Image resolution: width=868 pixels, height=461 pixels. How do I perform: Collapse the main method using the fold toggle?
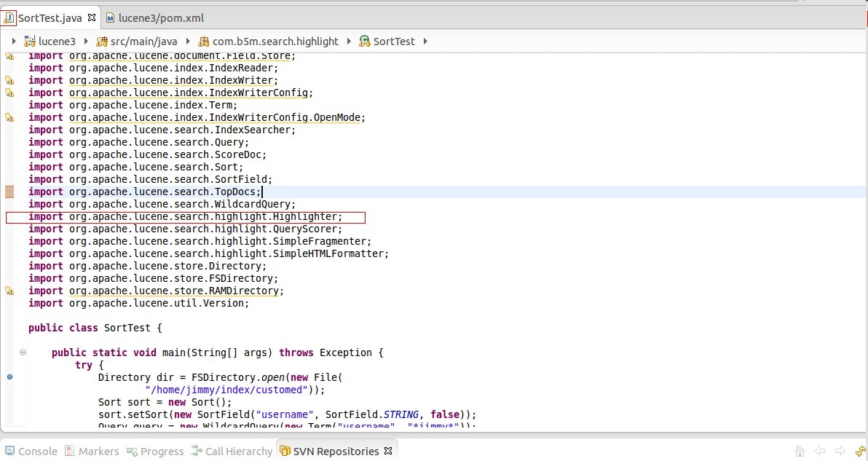23,352
